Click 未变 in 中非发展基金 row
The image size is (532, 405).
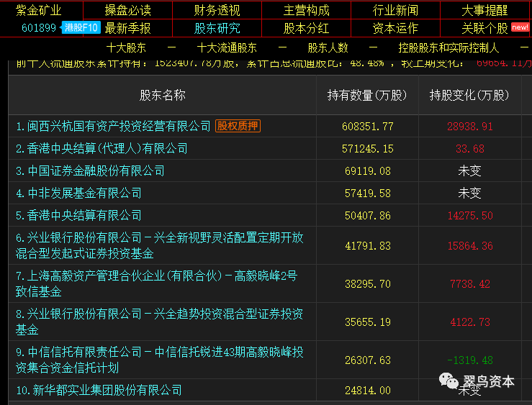(x=469, y=194)
